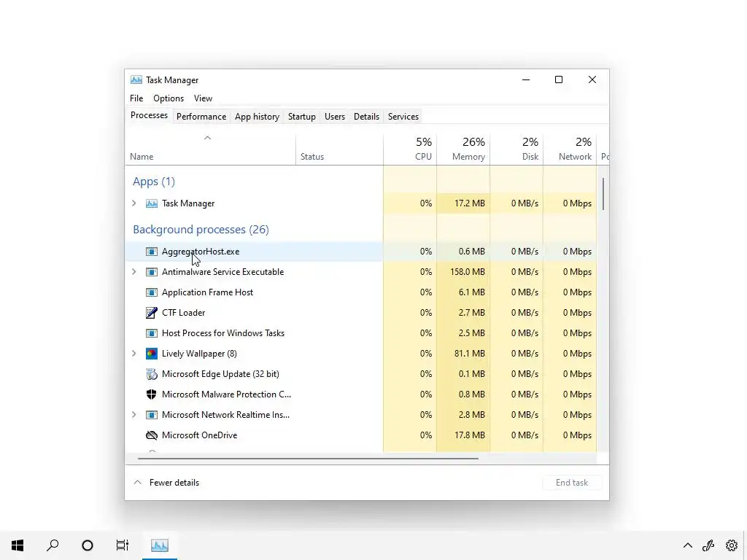Switch to the Services tab
This screenshot has height=560, width=747.
coord(403,117)
